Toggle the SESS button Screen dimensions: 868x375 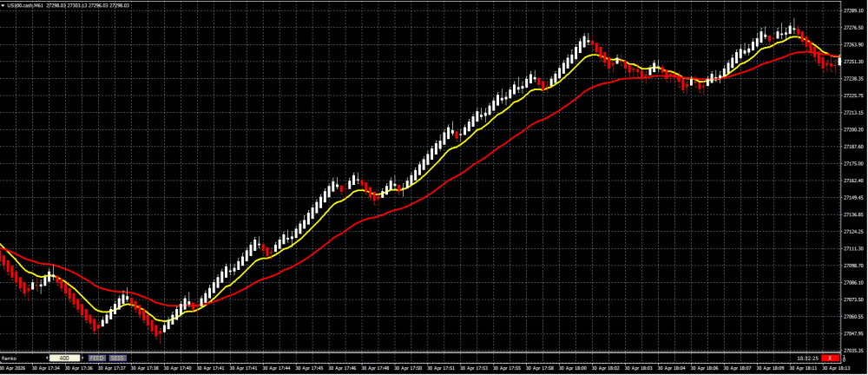tap(117, 358)
